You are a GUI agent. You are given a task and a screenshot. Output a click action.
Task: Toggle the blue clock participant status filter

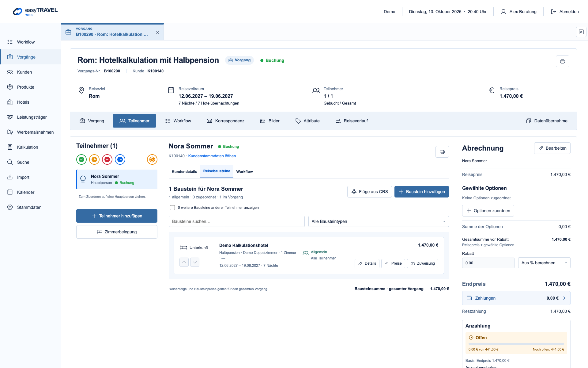point(120,159)
